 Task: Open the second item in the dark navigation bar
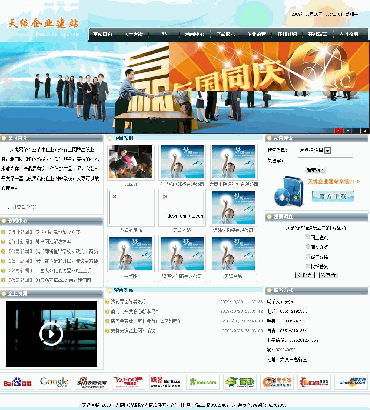point(133,34)
